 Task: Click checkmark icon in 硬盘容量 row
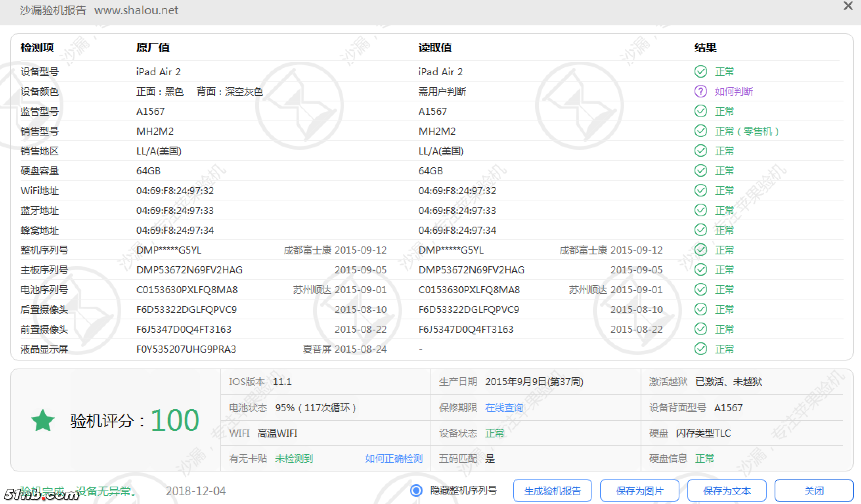(700, 170)
